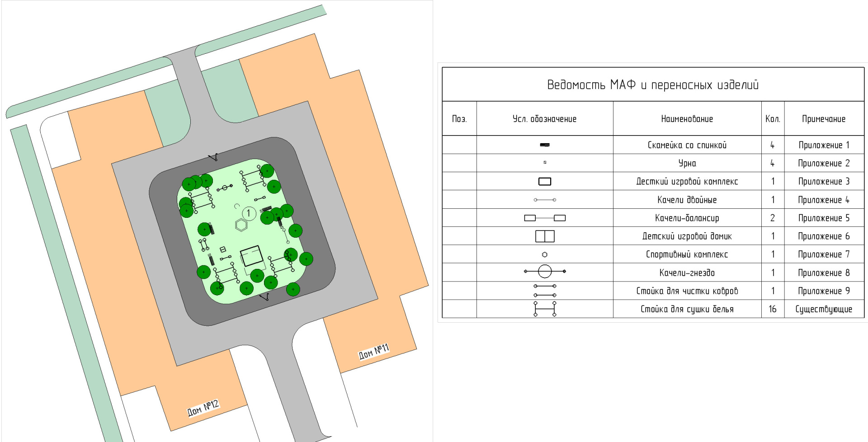Select the 'Приложение 7' note cell
Screen dimensions: 868x442
click(x=823, y=254)
